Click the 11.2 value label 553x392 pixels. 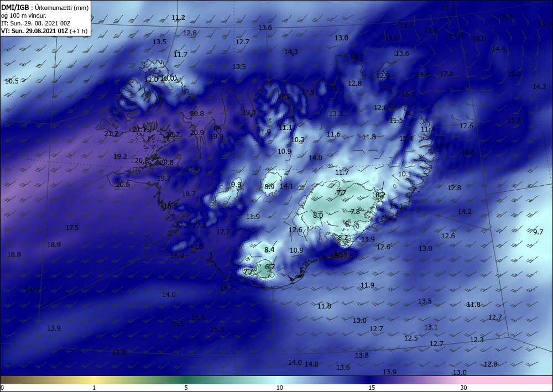pos(178,18)
